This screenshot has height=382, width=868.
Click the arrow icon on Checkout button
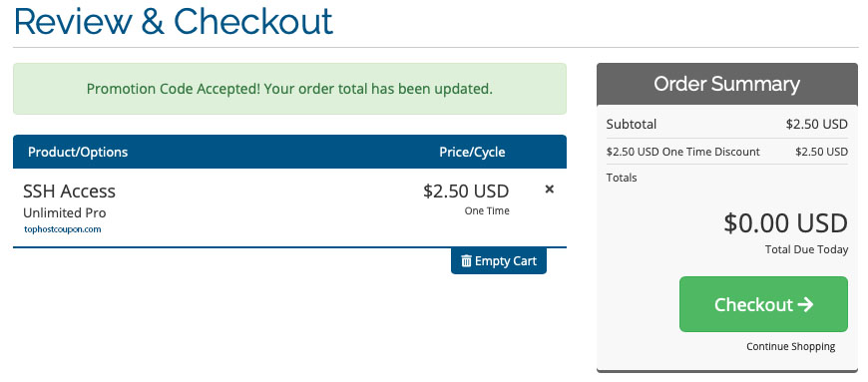pos(805,304)
